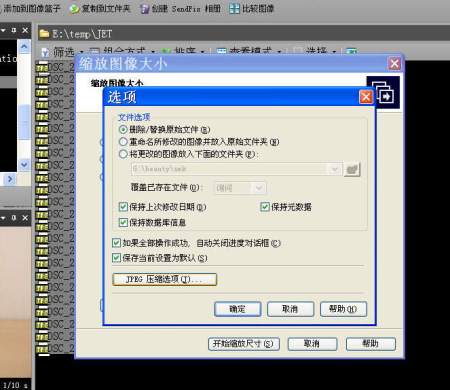Viewport: 450px width, 390px height.
Task: Click the Create SendPix Album icon
Action: click(145, 9)
